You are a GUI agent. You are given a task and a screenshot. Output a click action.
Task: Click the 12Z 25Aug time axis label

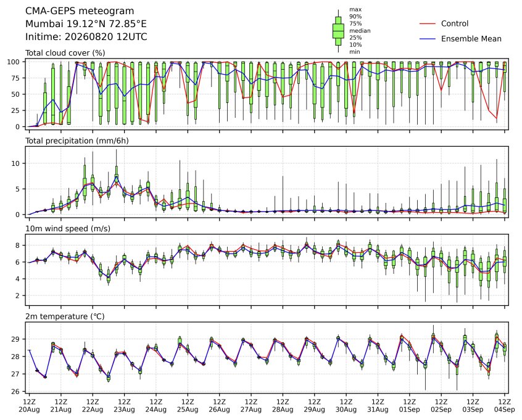point(188,406)
